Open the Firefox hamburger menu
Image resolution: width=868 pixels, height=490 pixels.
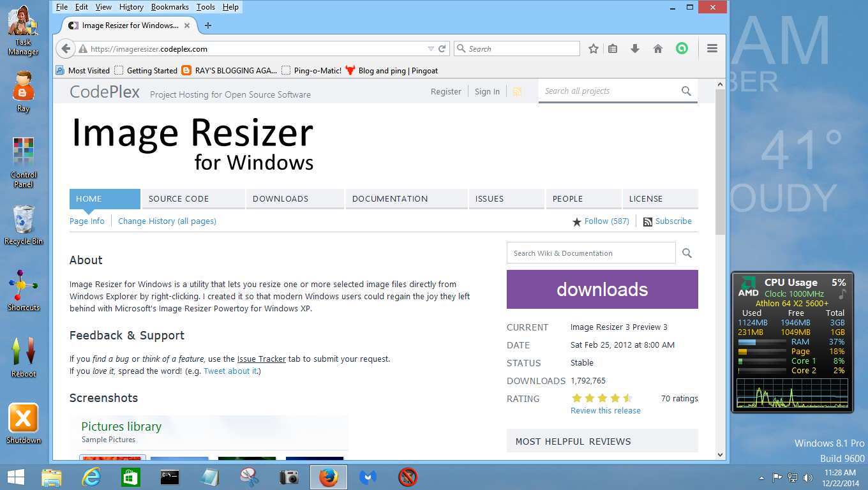(x=712, y=48)
